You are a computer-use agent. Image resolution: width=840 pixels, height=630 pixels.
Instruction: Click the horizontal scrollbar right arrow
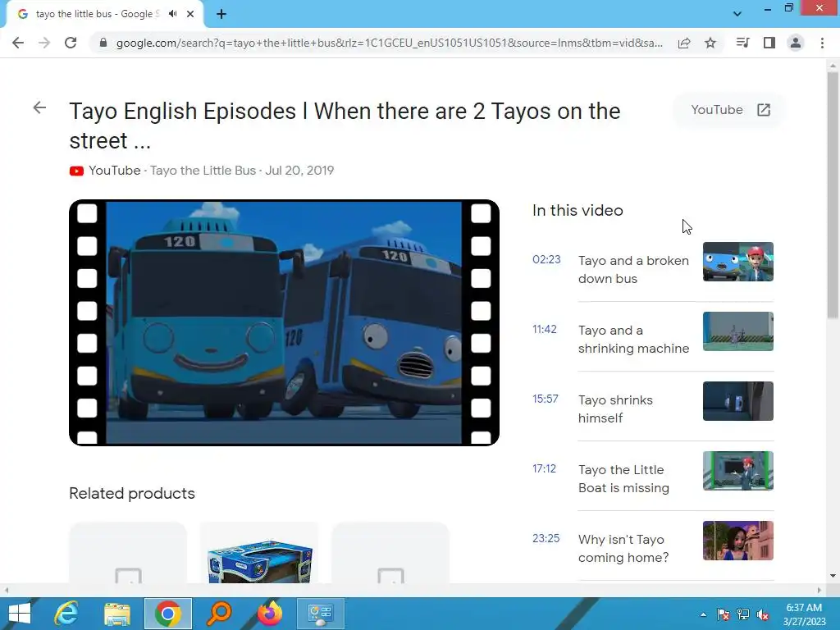coord(819,590)
